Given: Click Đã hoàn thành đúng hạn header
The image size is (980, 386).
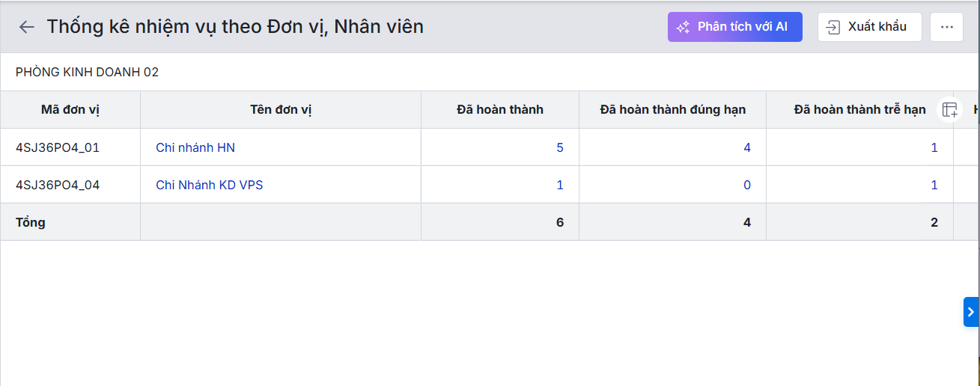Looking at the screenshot, I should [672, 110].
